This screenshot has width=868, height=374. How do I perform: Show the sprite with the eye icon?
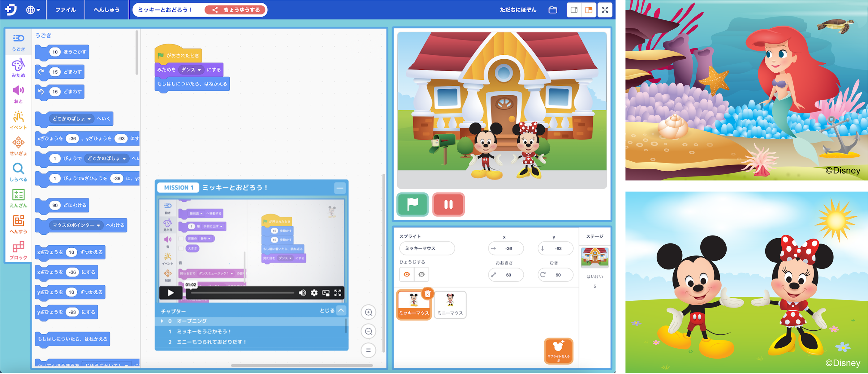[407, 274]
